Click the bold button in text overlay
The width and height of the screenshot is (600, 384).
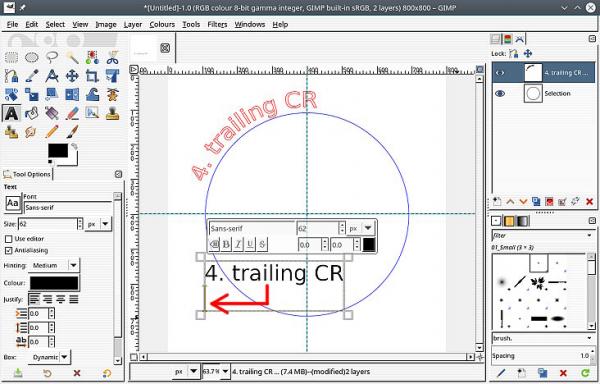click(x=226, y=244)
